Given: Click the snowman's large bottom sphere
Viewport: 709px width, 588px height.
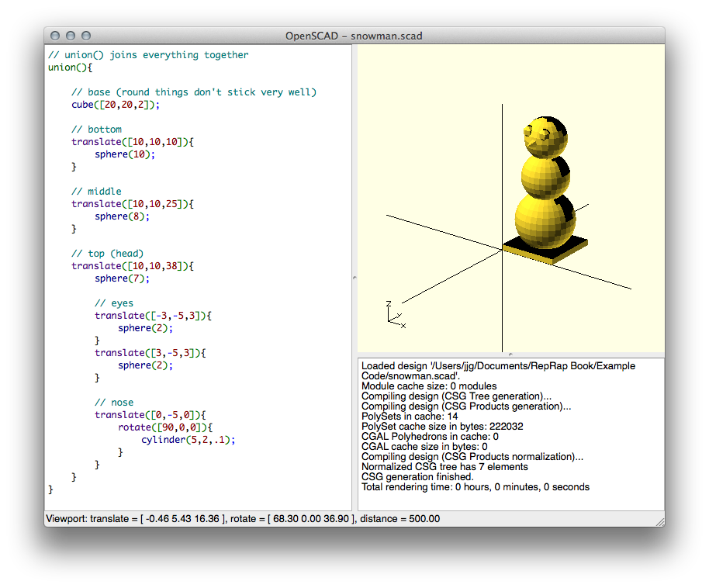Looking at the screenshot, I should point(543,221).
